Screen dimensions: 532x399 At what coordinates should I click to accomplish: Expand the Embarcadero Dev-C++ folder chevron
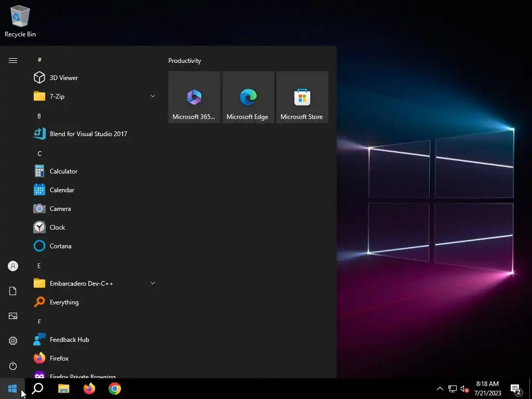click(153, 283)
